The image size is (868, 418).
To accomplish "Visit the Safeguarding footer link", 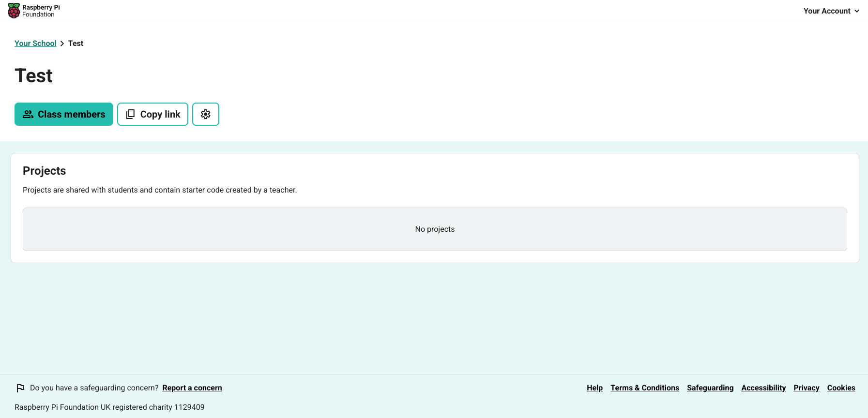I will (710, 388).
